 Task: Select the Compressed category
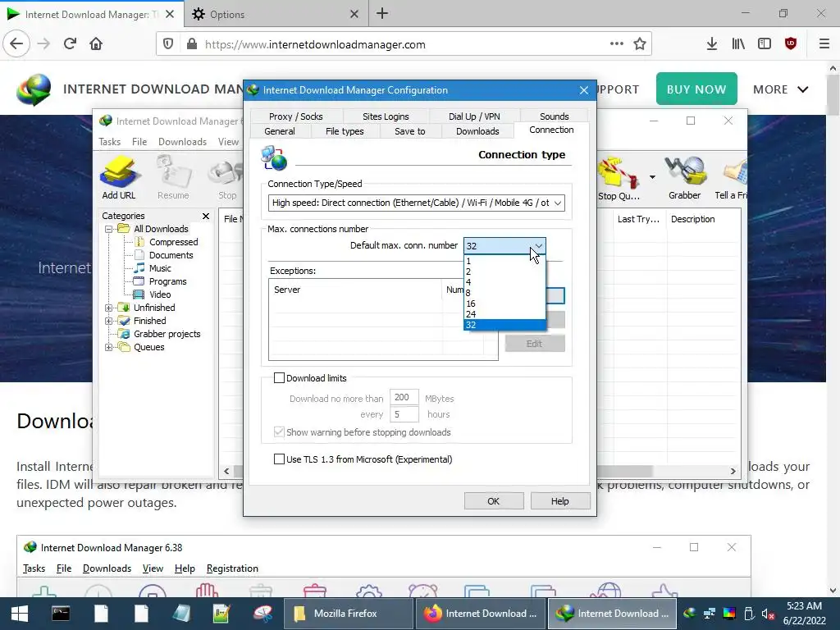174,242
